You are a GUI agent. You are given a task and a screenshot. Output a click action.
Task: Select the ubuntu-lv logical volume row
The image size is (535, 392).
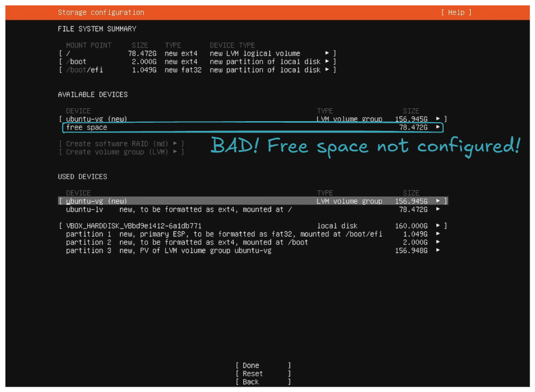click(179, 209)
